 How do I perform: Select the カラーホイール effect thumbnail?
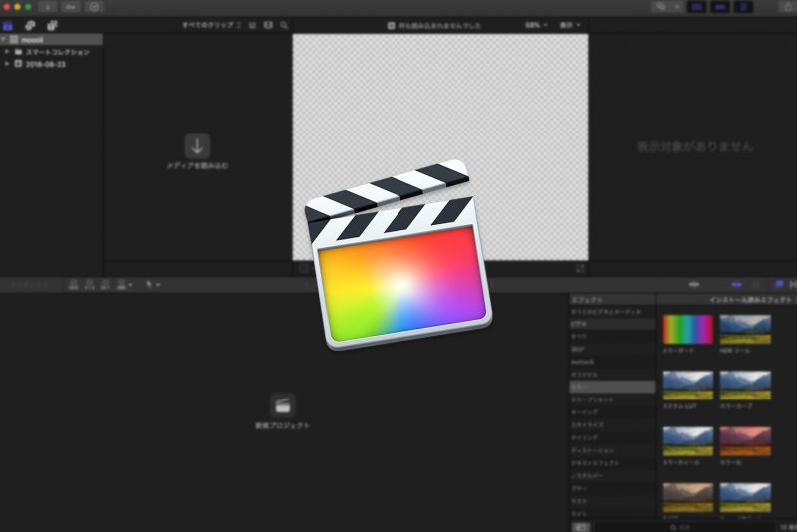[687, 441]
